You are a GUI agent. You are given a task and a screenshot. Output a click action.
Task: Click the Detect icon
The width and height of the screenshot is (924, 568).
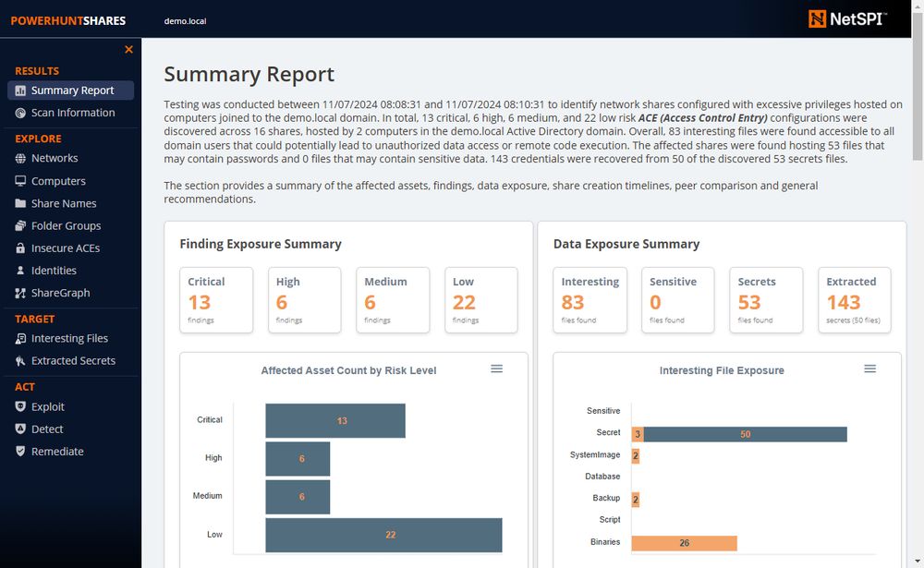20,429
